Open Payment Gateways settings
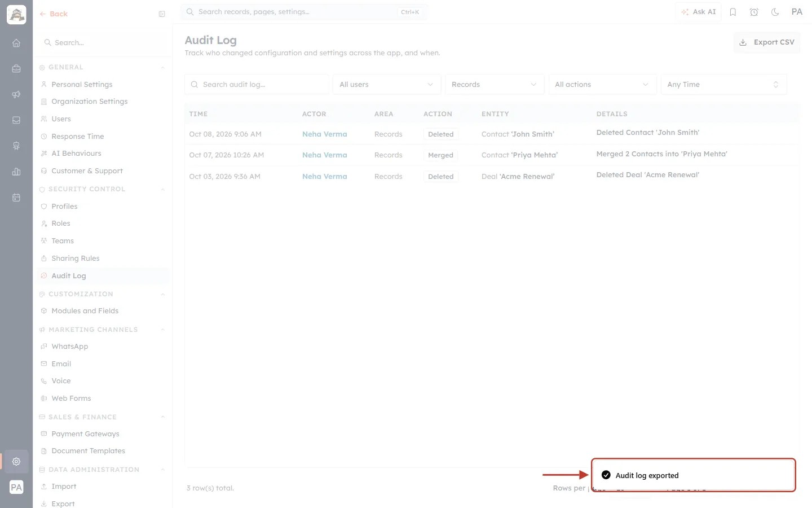Viewport: 812px width, 508px height. tap(85, 434)
